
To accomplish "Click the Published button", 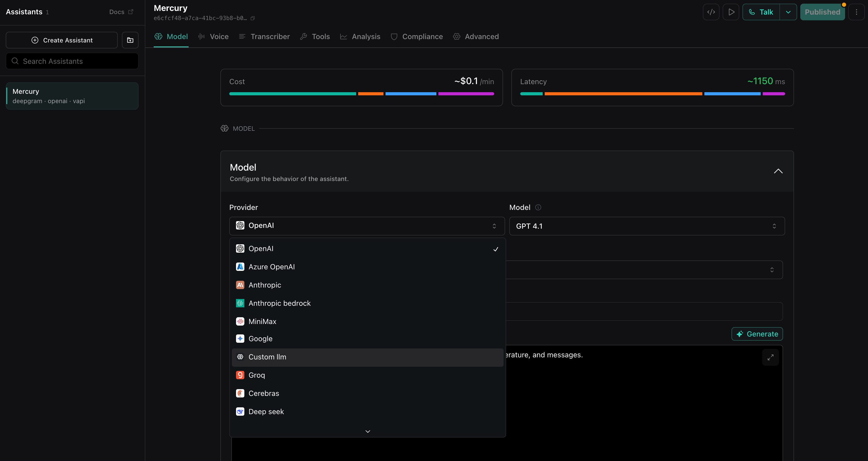I will coord(822,12).
